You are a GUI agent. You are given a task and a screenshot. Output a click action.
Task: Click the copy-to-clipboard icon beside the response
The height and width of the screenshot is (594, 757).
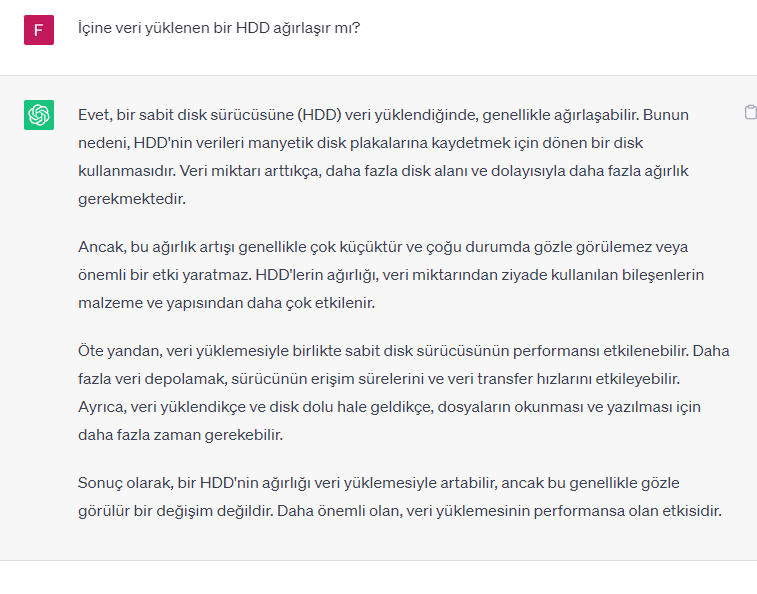coord(750,112)
